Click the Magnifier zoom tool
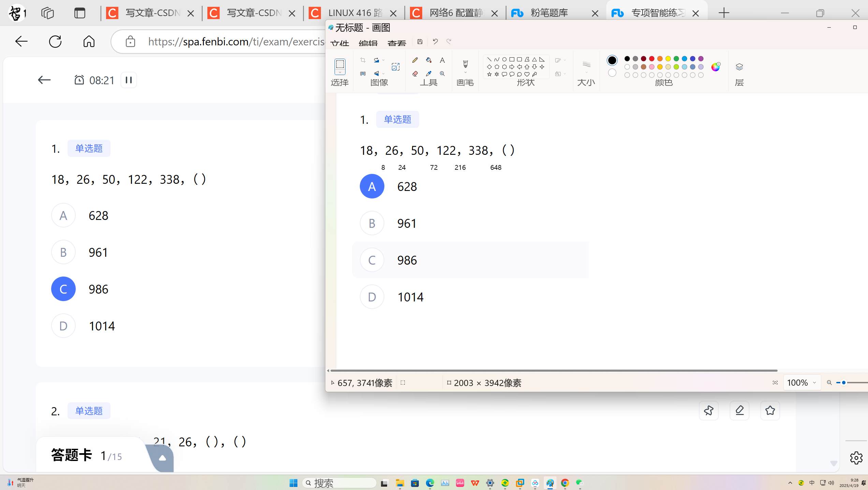 point(442,74)
